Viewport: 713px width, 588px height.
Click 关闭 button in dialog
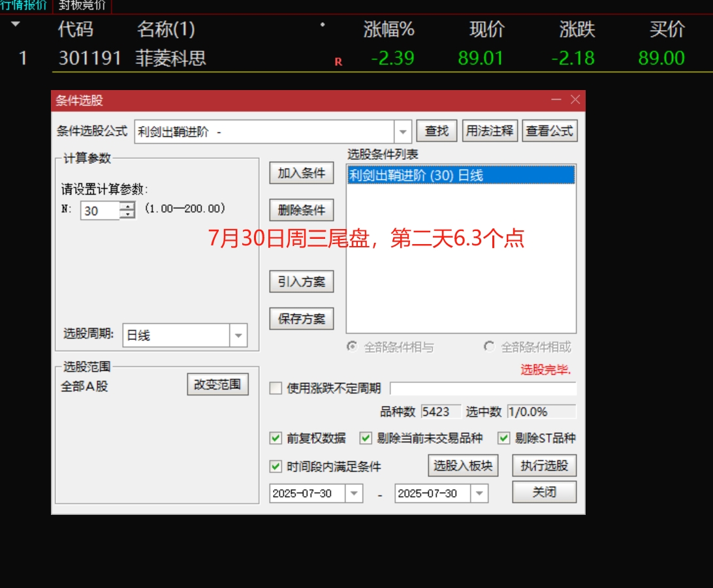(545, 492)
